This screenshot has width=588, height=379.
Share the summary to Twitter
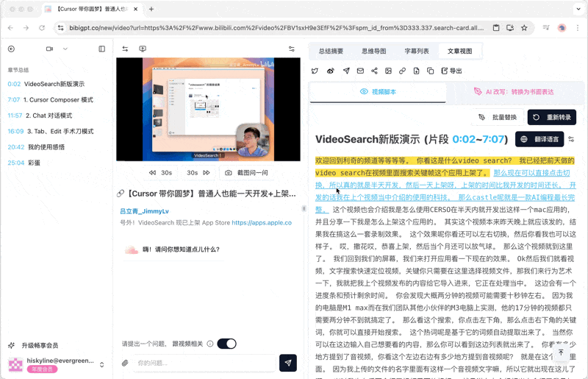pyautogui.click(x=315, y=71)
